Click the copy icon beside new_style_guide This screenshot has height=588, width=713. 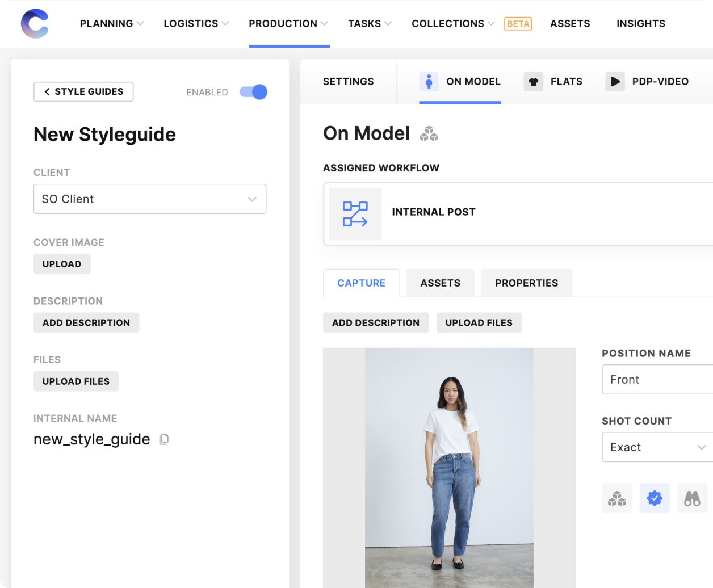click(164, 439)
